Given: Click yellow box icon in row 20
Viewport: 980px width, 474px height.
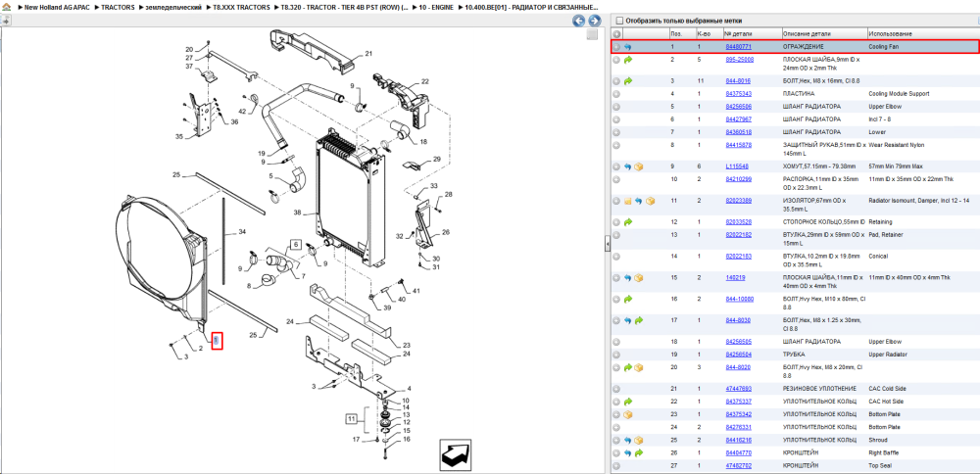Looking at the screenshot, I should click(639, 368).
